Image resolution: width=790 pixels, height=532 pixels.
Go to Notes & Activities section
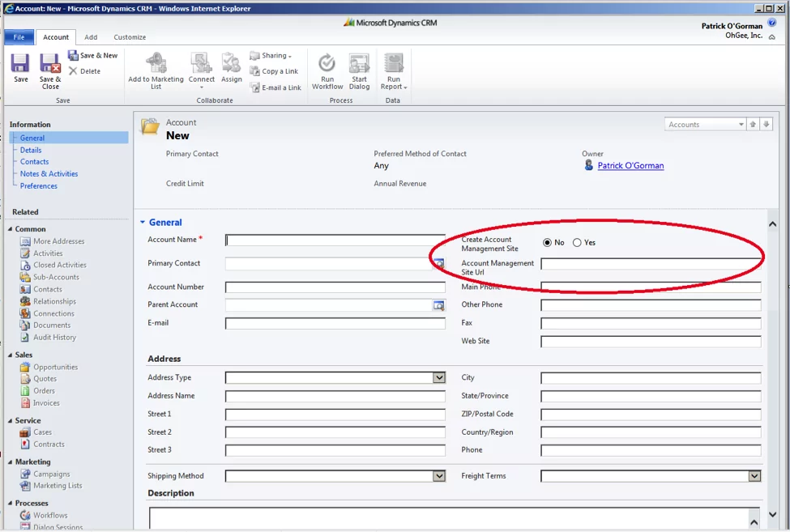49,173
